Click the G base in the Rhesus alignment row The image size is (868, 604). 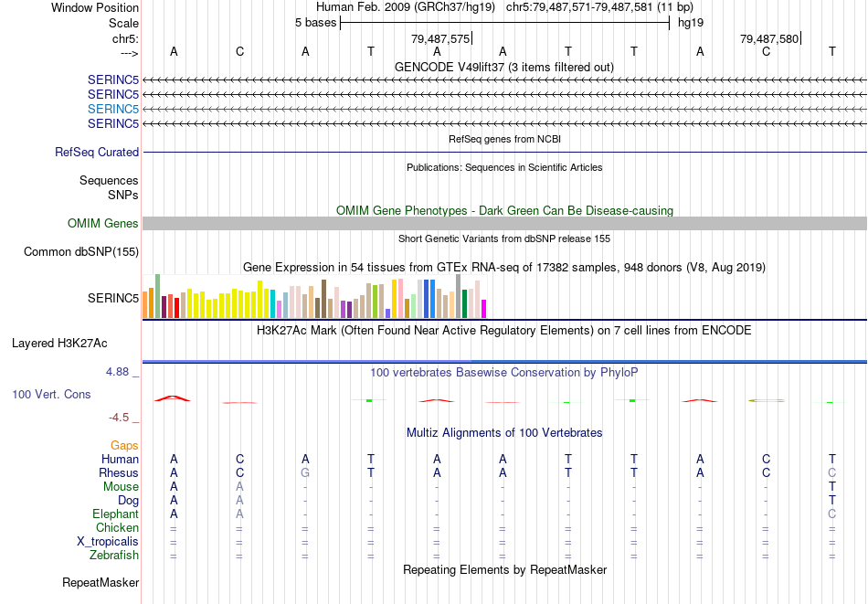coord(305,473)
